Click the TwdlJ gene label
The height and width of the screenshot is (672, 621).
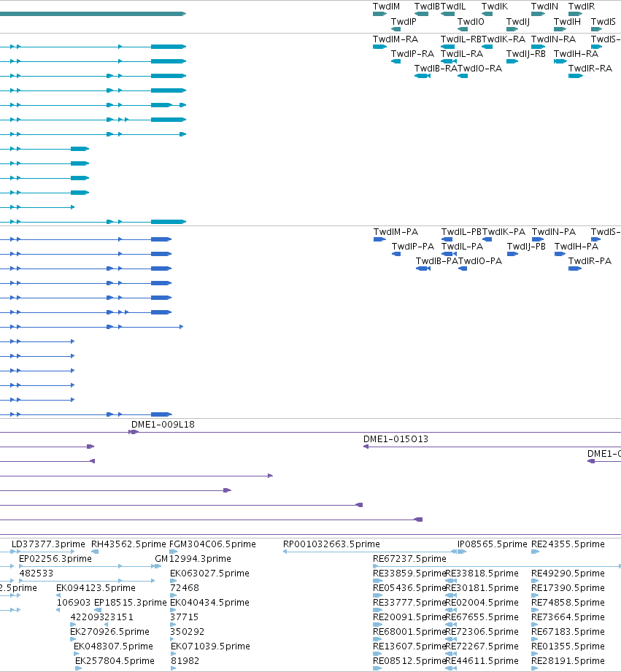point(517,21)
